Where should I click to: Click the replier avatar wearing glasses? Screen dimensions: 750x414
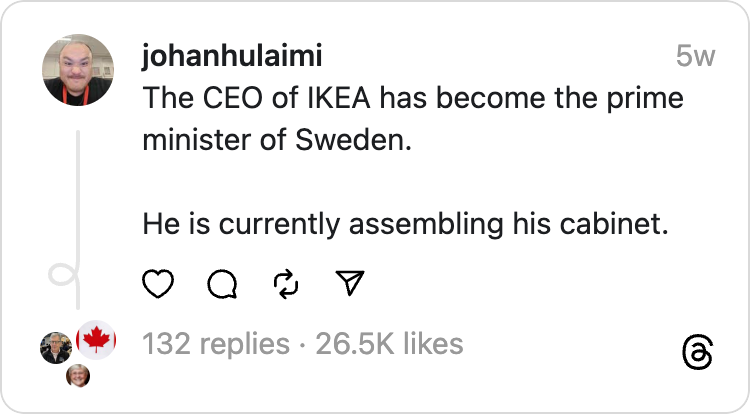tap(55, 348)
